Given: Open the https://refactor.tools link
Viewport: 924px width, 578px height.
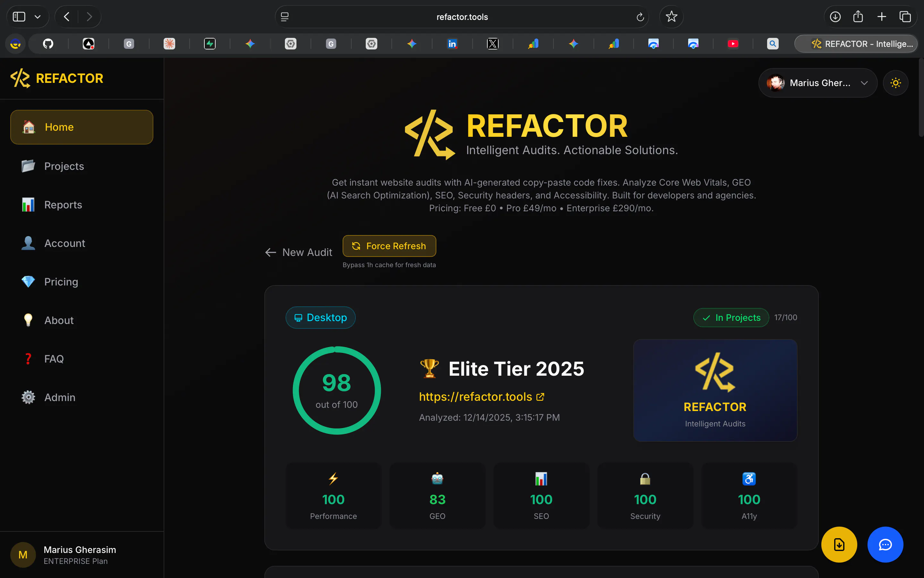Looking at the screenshot, I should 482,397.
